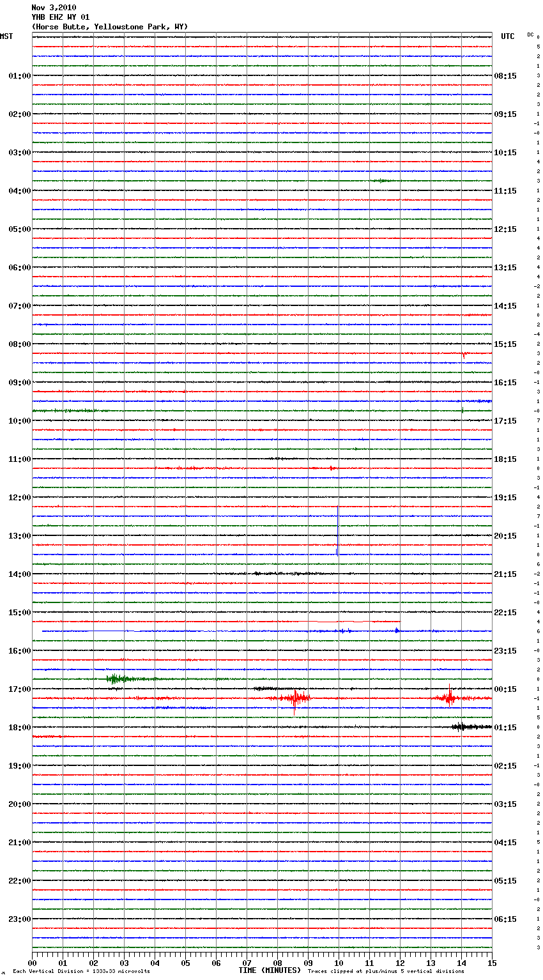Select the 17:00 MST time label
The height and width of the screenshot is (980, 543).
pos(20,689)
